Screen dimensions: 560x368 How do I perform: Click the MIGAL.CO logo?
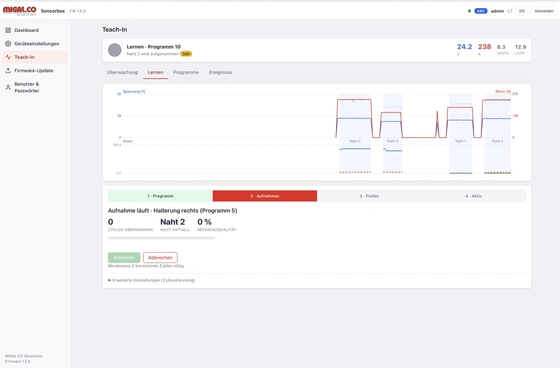(x=20, y=11)
